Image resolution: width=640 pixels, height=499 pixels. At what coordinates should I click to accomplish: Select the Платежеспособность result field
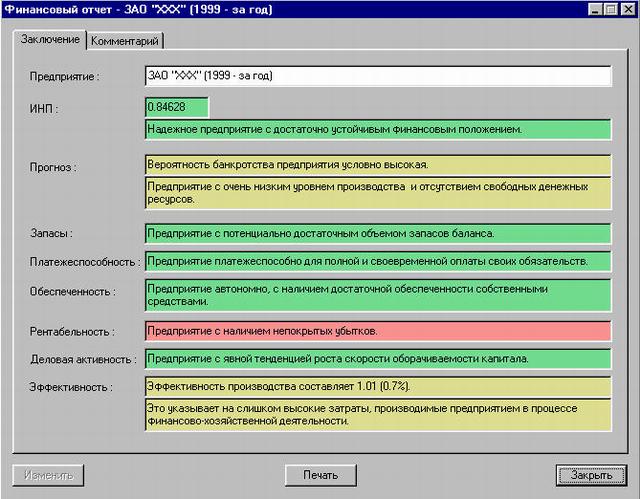[377, 261]
